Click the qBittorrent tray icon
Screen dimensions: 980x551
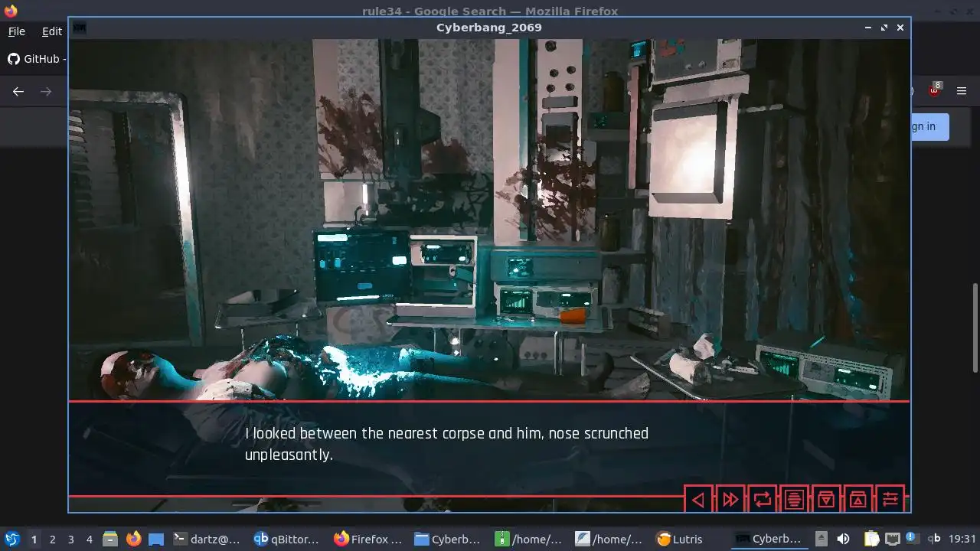[x=934, y=540]
